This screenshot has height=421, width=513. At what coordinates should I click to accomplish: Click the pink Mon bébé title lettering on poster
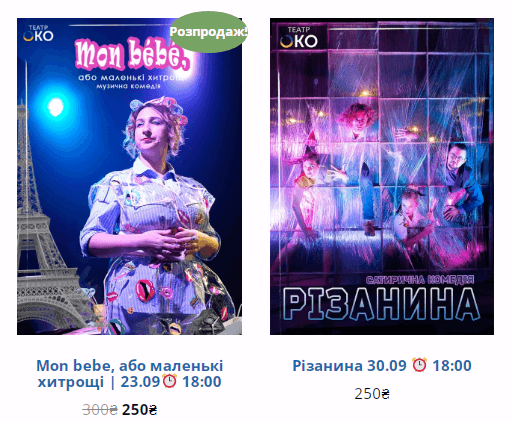tap(133, 54)
